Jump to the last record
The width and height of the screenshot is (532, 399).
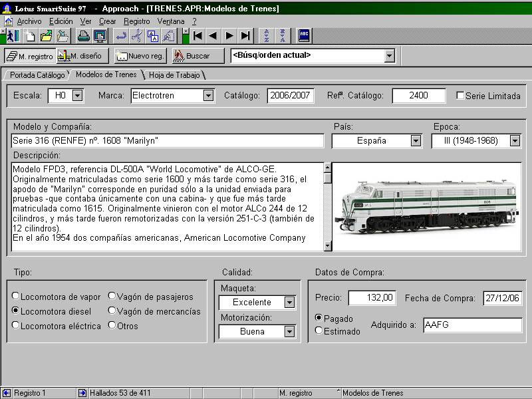pos(245,36)
